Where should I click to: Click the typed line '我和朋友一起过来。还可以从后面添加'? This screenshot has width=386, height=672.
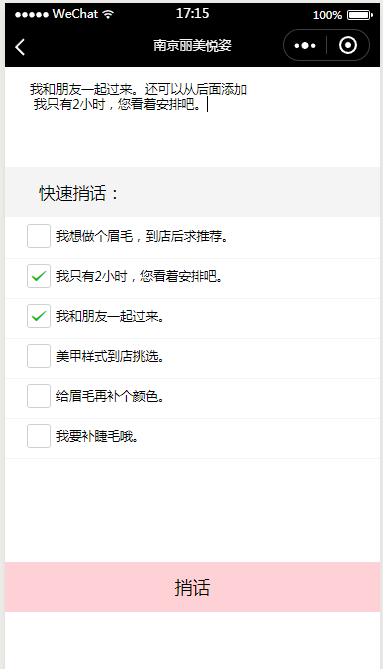click(138, 89)
